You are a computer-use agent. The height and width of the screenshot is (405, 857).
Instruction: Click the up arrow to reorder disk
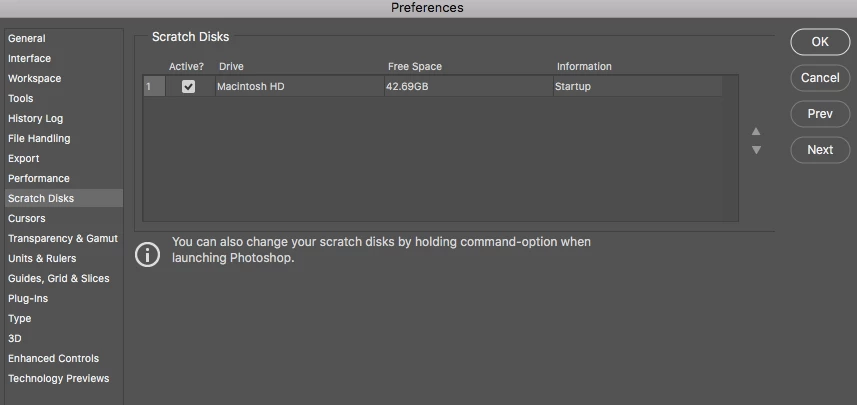tap(756, 131)
